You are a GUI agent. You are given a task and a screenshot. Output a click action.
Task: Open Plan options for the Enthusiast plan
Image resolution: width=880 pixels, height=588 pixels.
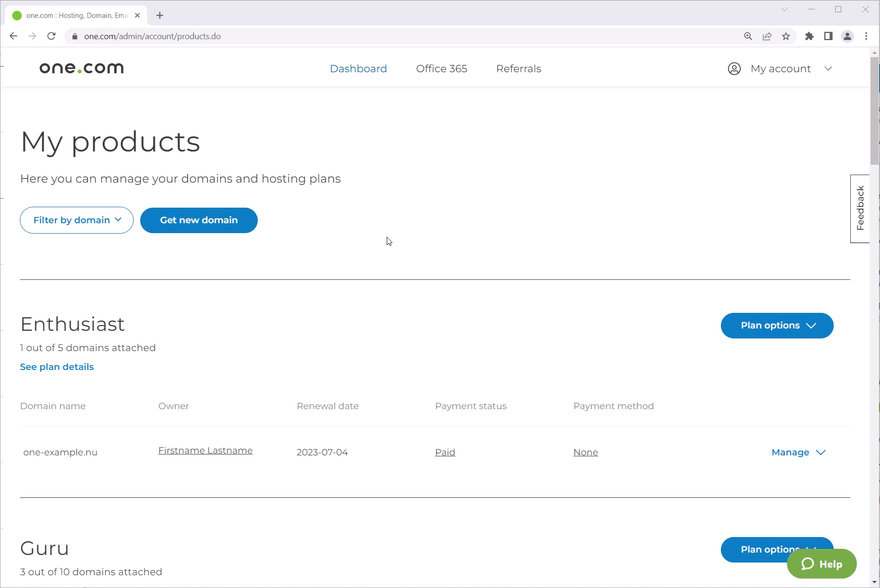click(x=777, y=325)
